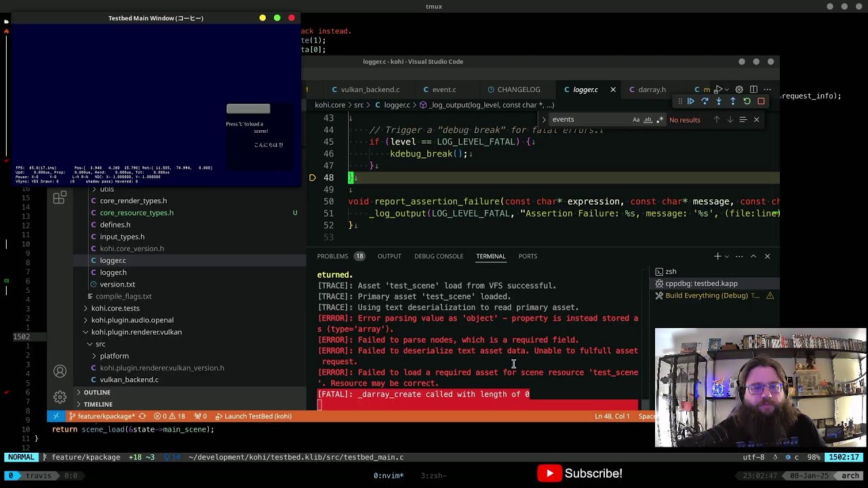The width and height of the screenshot is (868, 488).
Task: Click the gray button in Testbed Main Window
Action: (248, 108)
